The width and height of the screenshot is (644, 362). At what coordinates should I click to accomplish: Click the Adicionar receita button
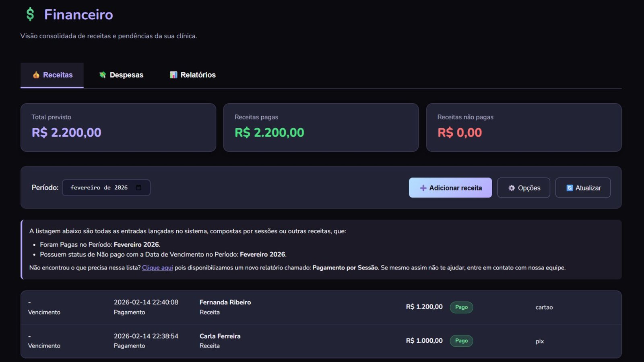point(450,187)
